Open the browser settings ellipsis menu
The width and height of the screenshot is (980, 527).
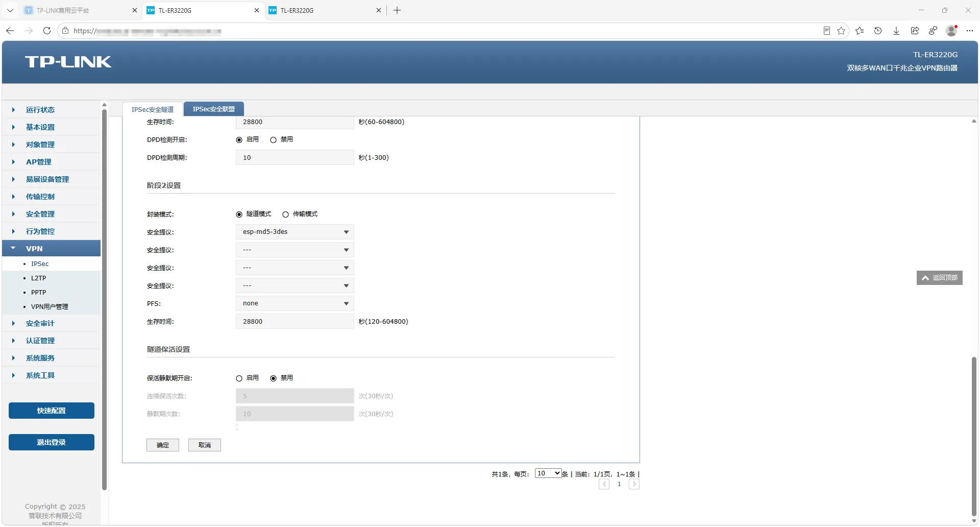pyautogui.click(x=970, y=31)
